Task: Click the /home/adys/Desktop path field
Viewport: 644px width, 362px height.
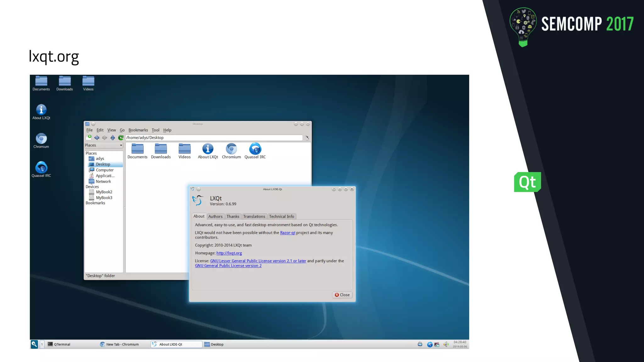Action: (x=214, y=138)
